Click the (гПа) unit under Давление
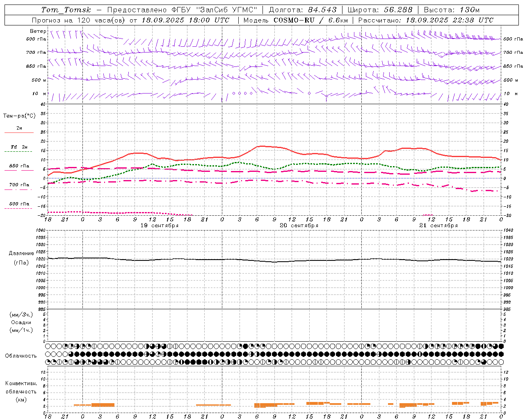 point(21,263)
